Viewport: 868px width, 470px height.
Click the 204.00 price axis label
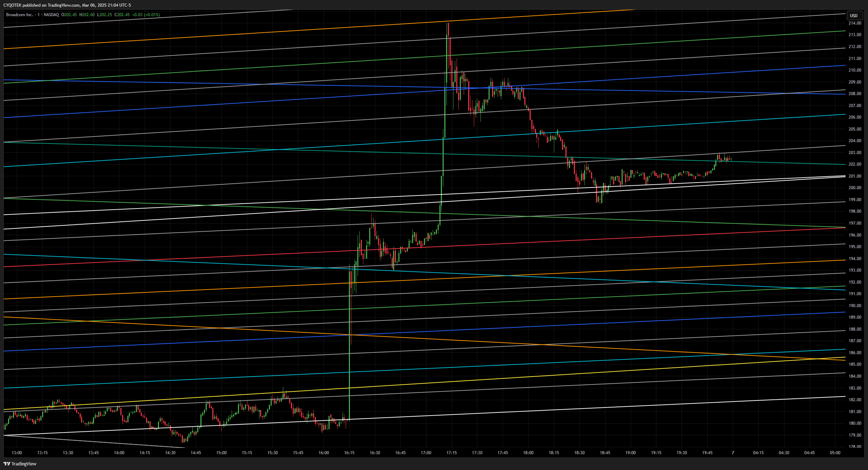pyautogui.click(x=855, y=141)
